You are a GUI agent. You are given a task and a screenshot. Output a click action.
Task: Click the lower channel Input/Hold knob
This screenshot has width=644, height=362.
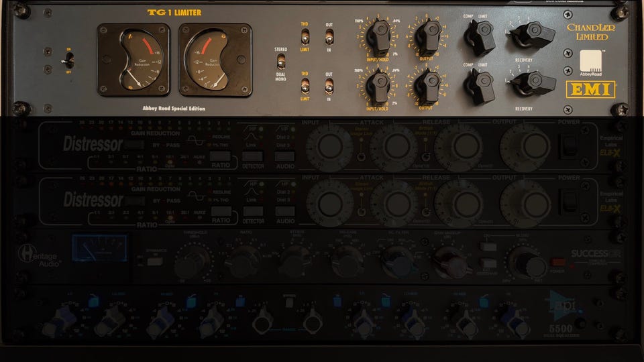378,87
